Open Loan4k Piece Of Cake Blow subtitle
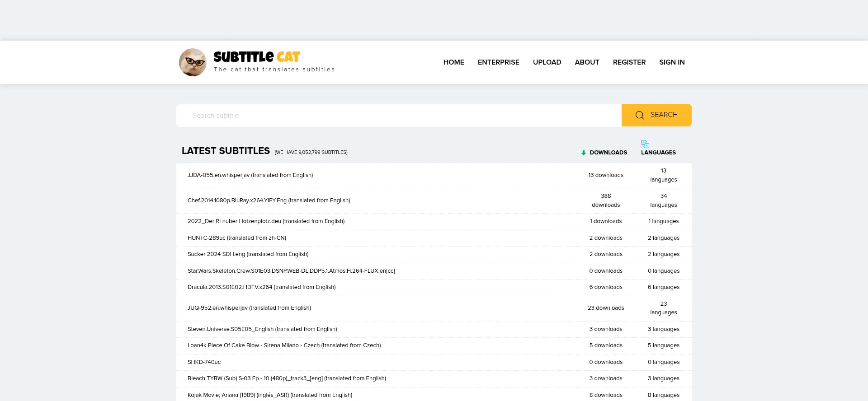Viewport: 868px width, 401px height. pos(284,345)
